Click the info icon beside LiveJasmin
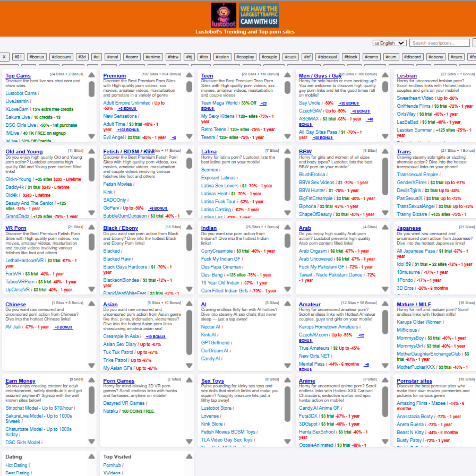The width and height of the screenshot is (476, 476). point(30,101)
